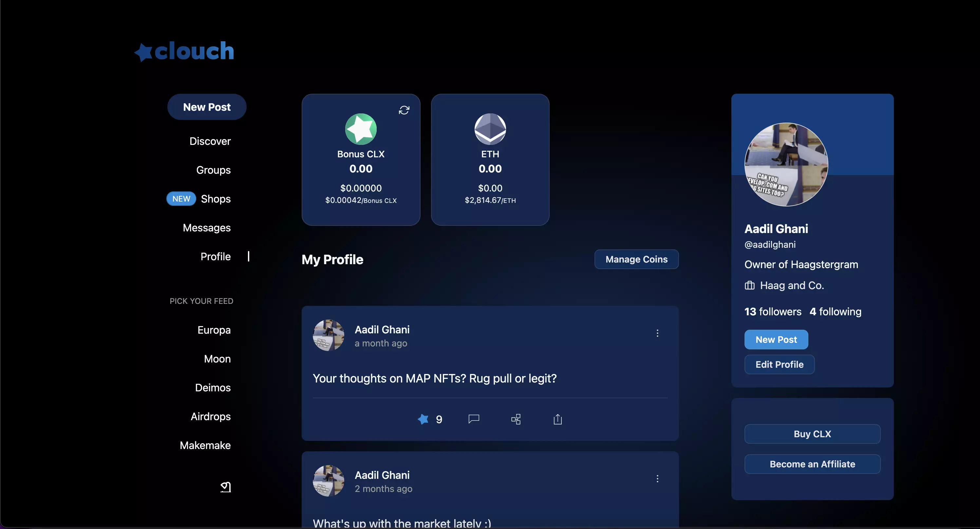Share the MAP NFTs post externally

tap(557, 420)
